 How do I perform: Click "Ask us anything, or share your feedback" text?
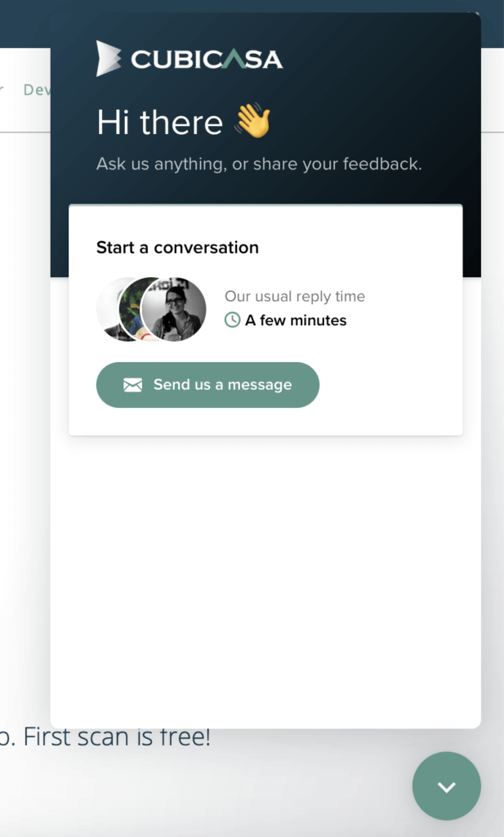tap(259, 163)
